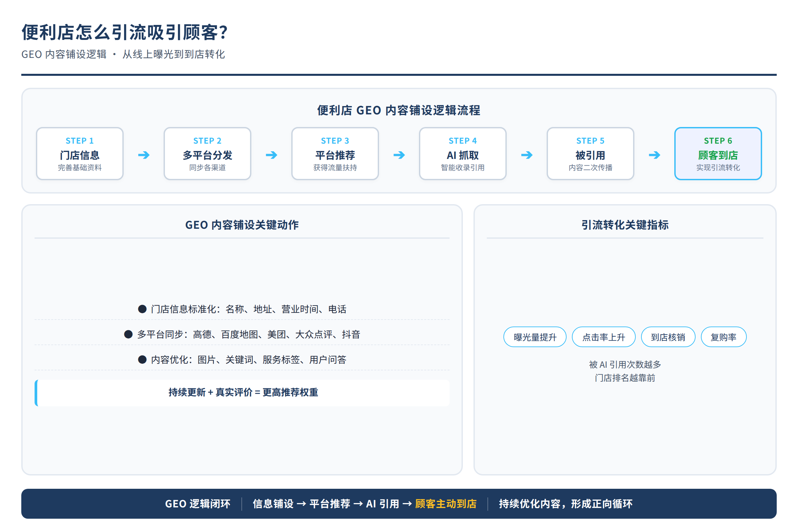The height and width of the screenshot is (532, 798).
Task: Click the 点击率上升 pill tag
Action: 603,337
